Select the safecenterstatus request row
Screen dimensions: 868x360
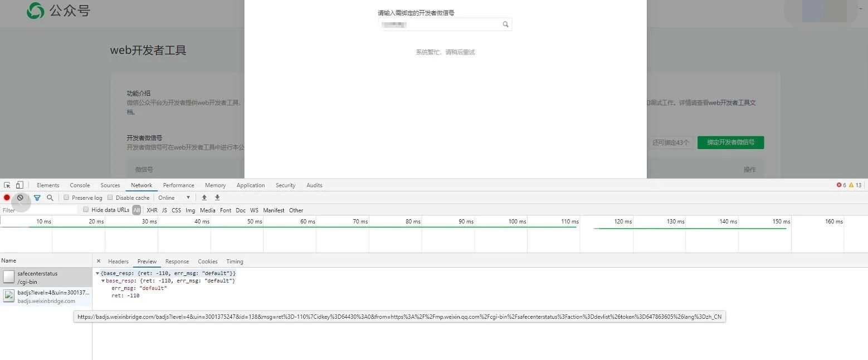point(46,277)
